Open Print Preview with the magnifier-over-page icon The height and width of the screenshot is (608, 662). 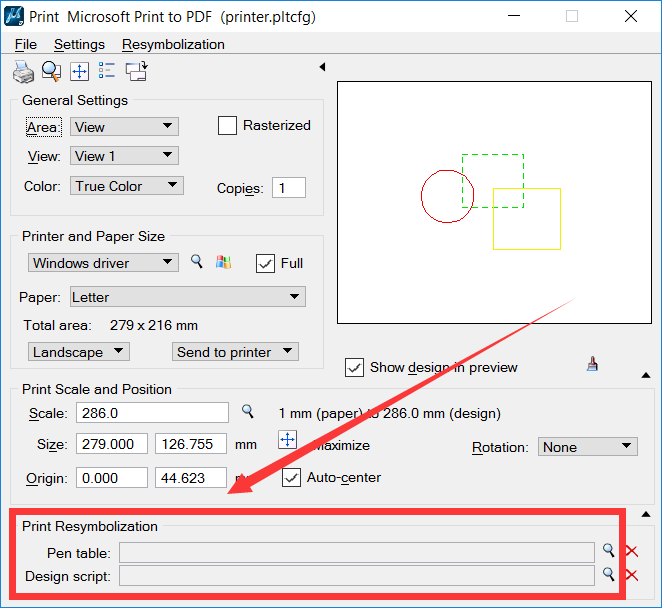click(51, 71)
